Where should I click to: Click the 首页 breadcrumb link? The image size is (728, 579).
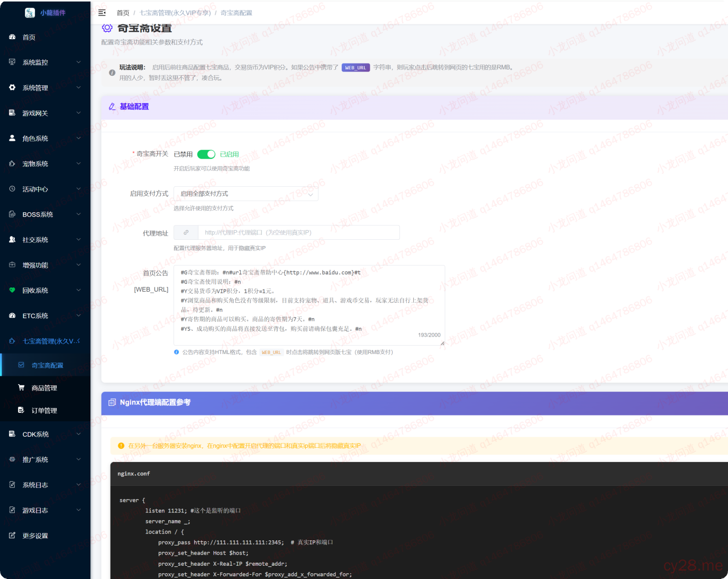tap(123, 13)
